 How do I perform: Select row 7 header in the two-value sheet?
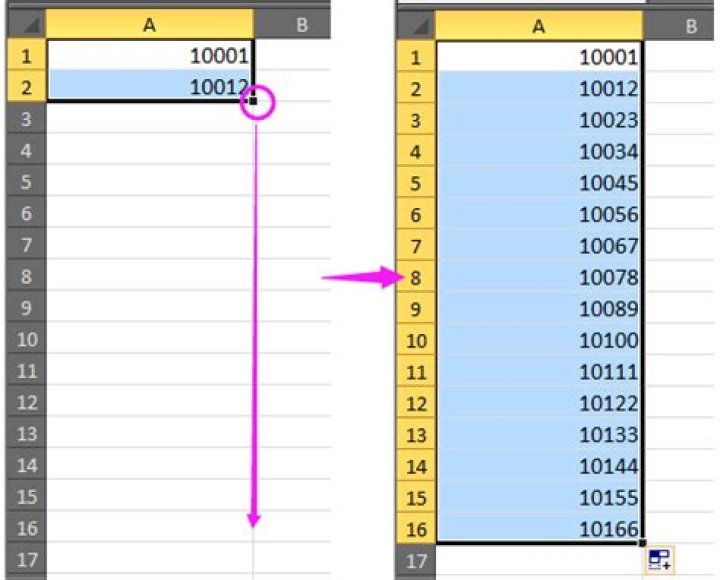tap(26, 244)
